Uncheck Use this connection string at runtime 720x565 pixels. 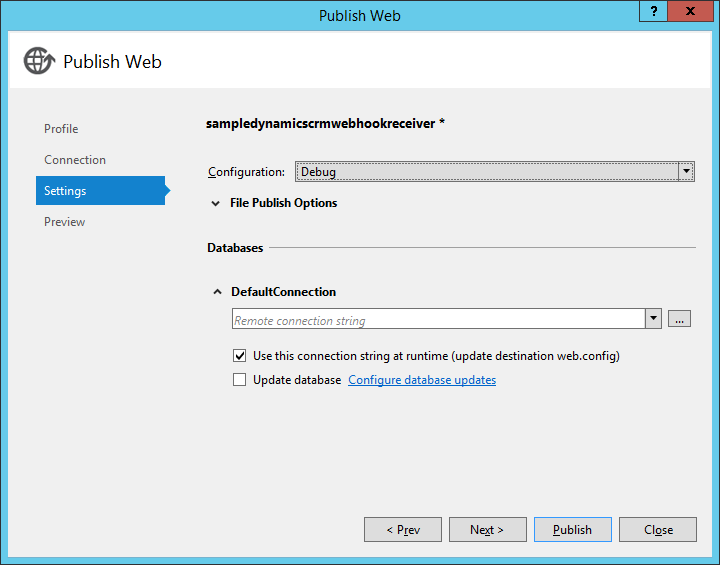(239, 355)
